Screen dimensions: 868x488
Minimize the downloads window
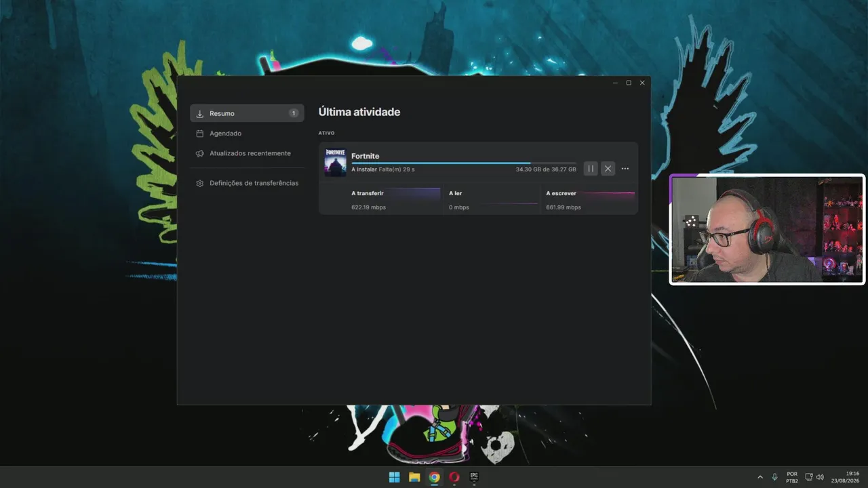coord(615,83)
